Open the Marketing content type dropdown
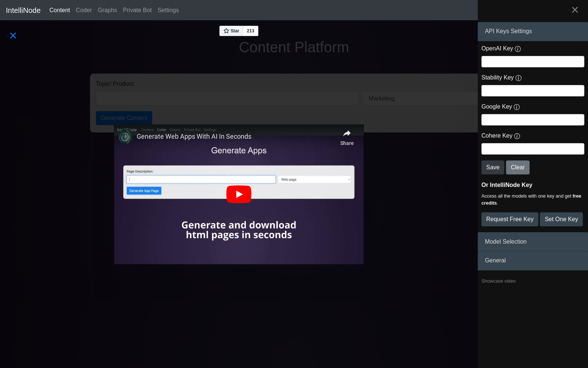 [x=420, y=98]
